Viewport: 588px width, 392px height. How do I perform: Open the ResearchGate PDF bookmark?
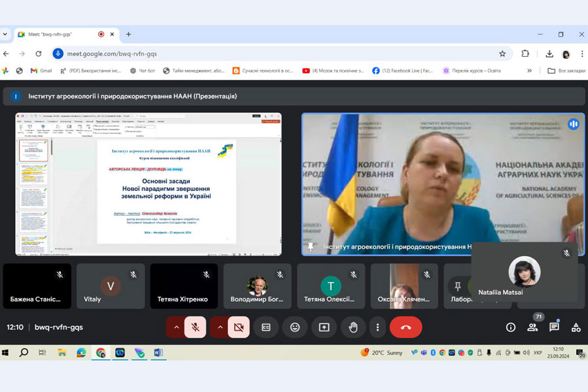click(90, 71)
